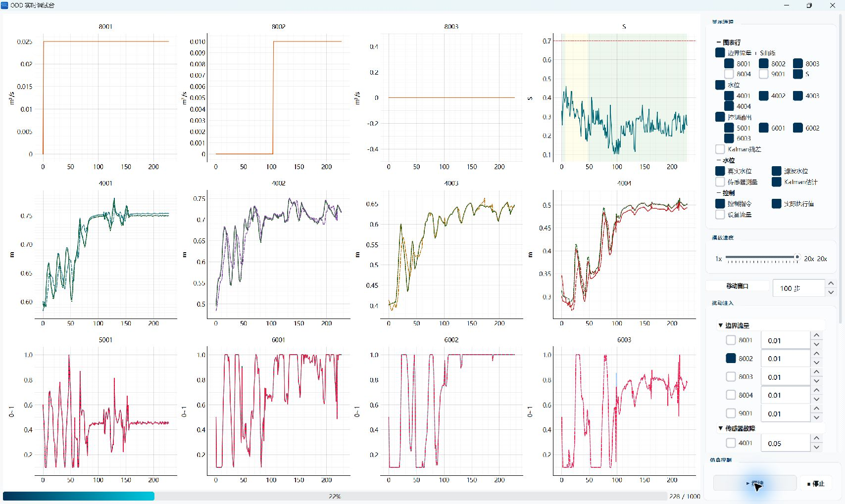Viewport: 845px width, 504px height.
Task: Click the 移动窗口 button
Action: pyautogui.click(x=738, y=286)
